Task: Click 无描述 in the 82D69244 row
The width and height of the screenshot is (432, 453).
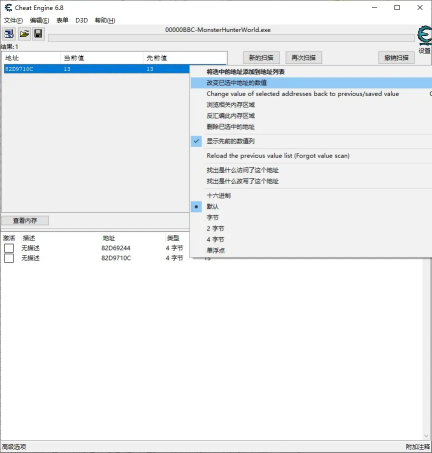Action: [31, 248]
